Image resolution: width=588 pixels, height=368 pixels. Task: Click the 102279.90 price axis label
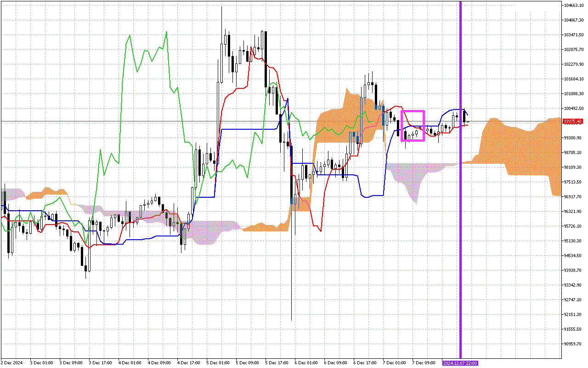tap(574, 64)
